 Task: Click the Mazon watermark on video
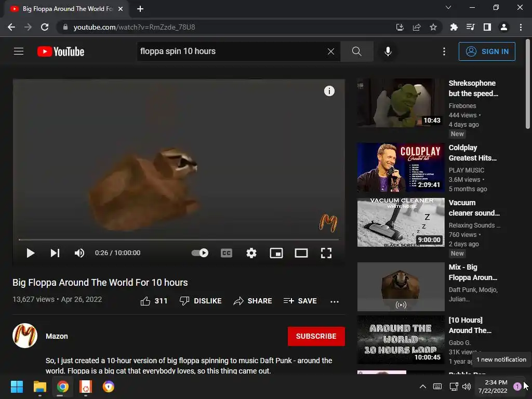click(x=328, y=223)
